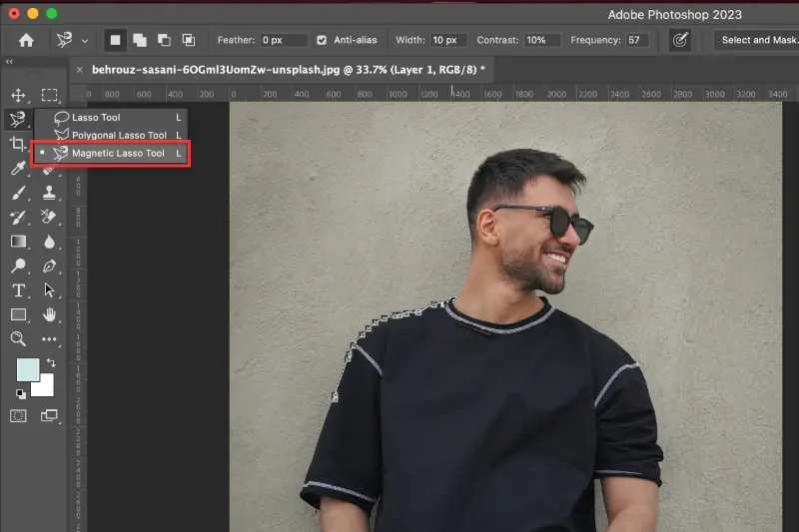Toggle the Anti-alias checkbox
This screenshot has height=532, width=799.
[322, 40]
